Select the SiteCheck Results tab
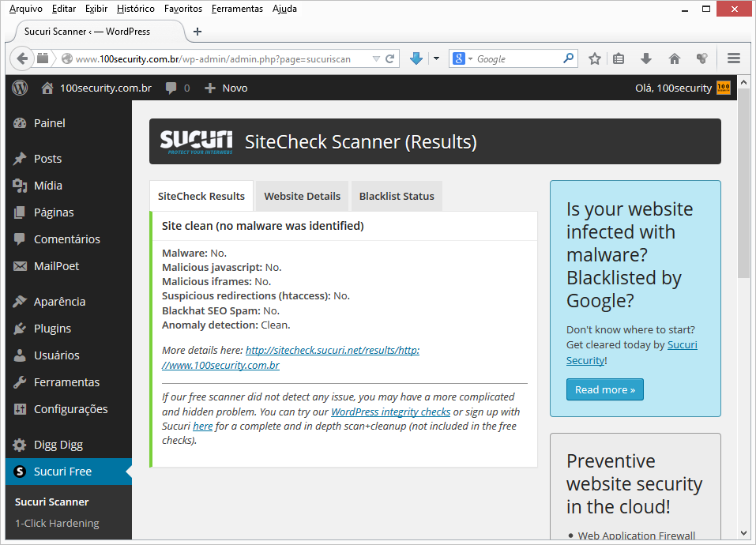 [x=201, y=196]
